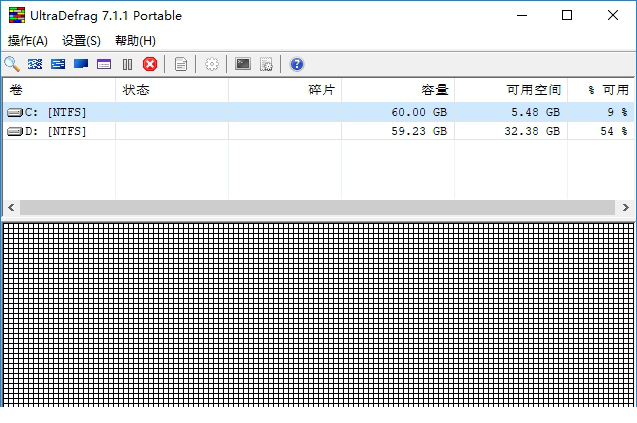This screenshot has height=423, width=637.
Task: Open boot time script editor icon
Action: pos(266,64)
